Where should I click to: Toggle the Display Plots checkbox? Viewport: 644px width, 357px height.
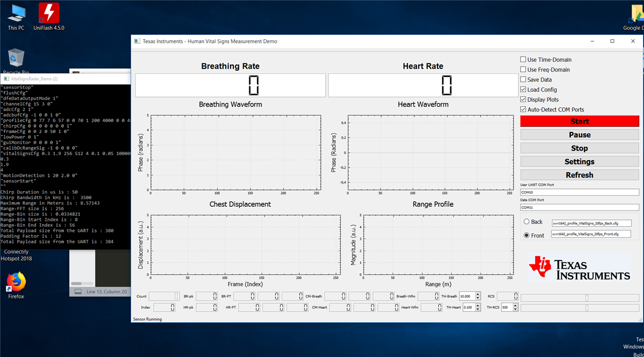coord(523,99)
